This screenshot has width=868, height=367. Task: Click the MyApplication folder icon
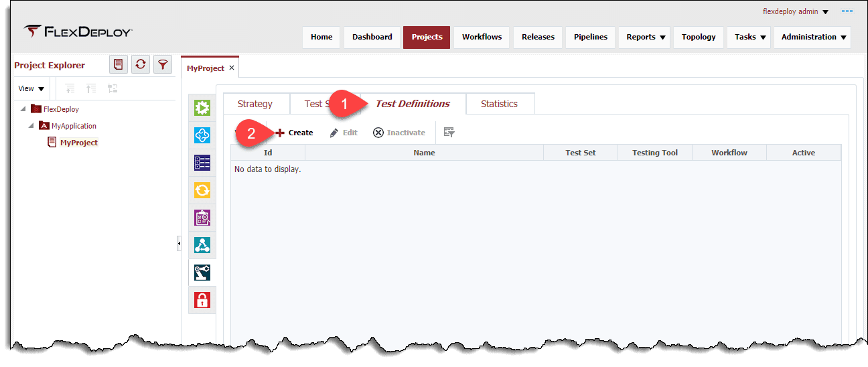44,125
